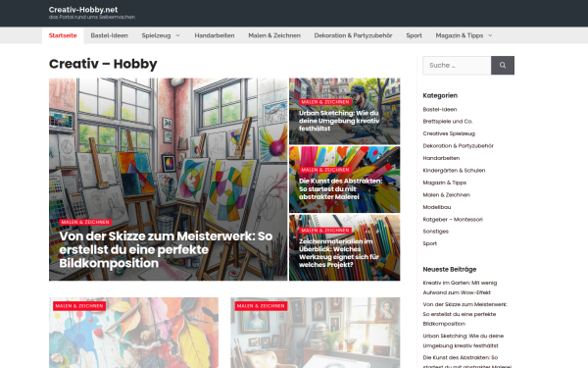This screenshot has width=588, height=368.
Task: Open the Startseite menu item
Action: click(x=63, y=35)
